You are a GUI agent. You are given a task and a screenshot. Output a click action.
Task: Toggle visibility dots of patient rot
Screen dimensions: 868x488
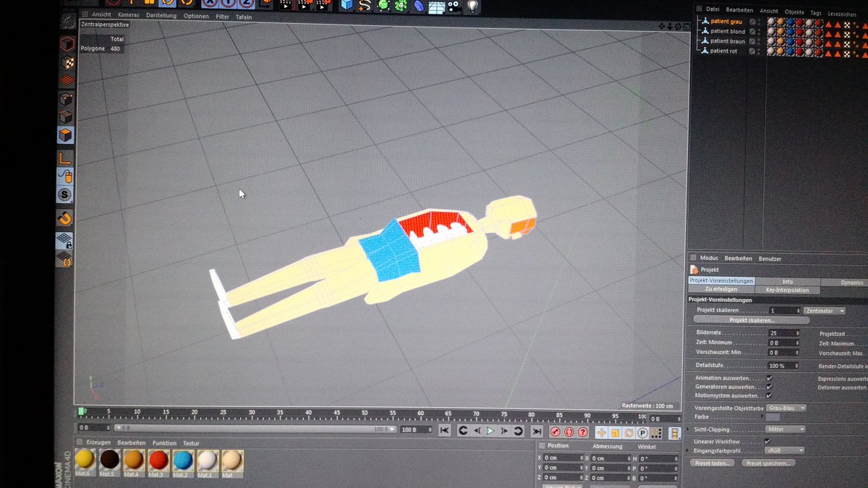pyautogui.click(x=759, y=51)
